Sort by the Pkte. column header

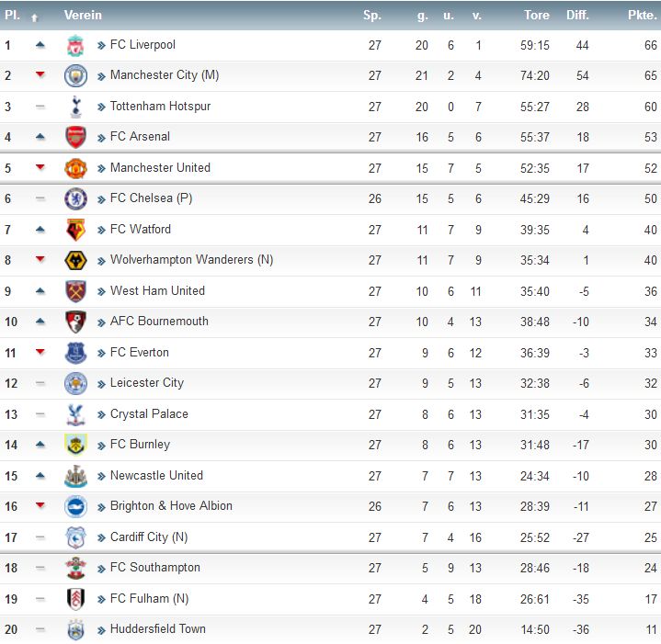click(x=642, y=16)
